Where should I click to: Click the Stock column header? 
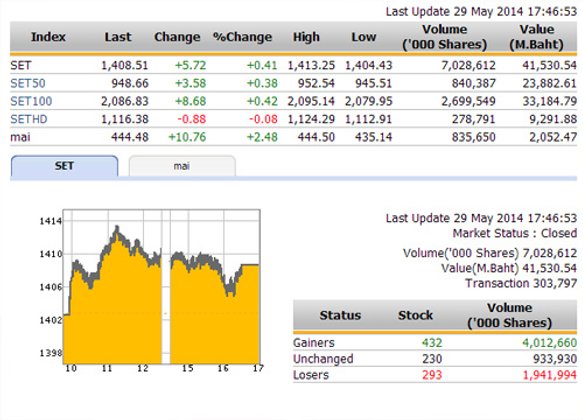(x=415, y=316)
